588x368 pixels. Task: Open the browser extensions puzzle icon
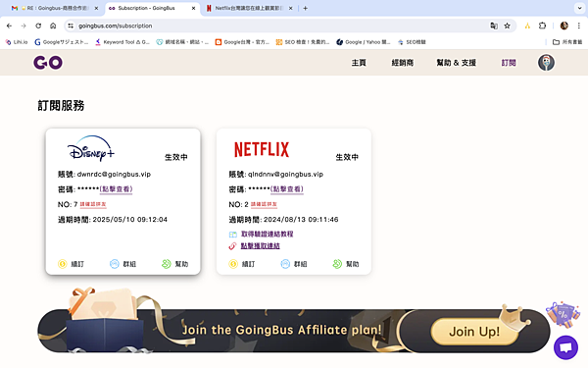pos(542,26)
